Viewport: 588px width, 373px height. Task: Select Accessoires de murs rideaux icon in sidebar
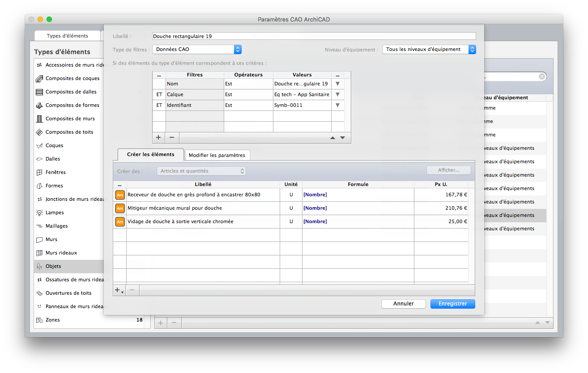point(39,65)
